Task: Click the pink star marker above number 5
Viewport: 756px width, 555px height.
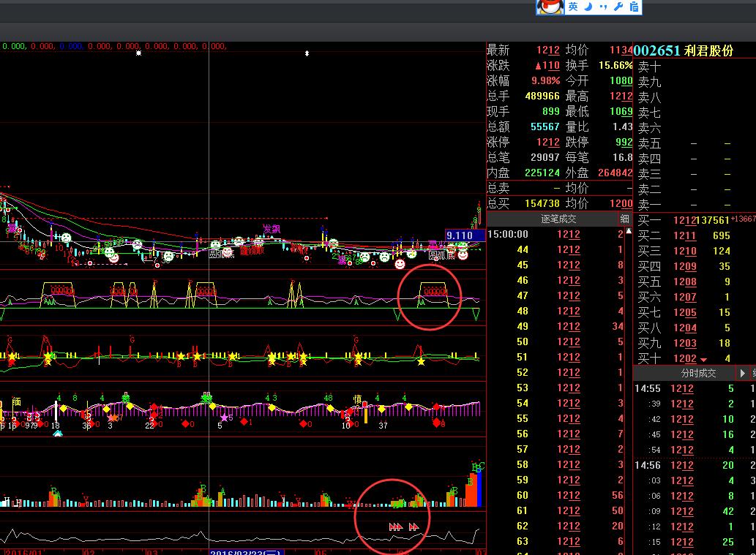Action: pyautogui.click(x=224, y=418)
